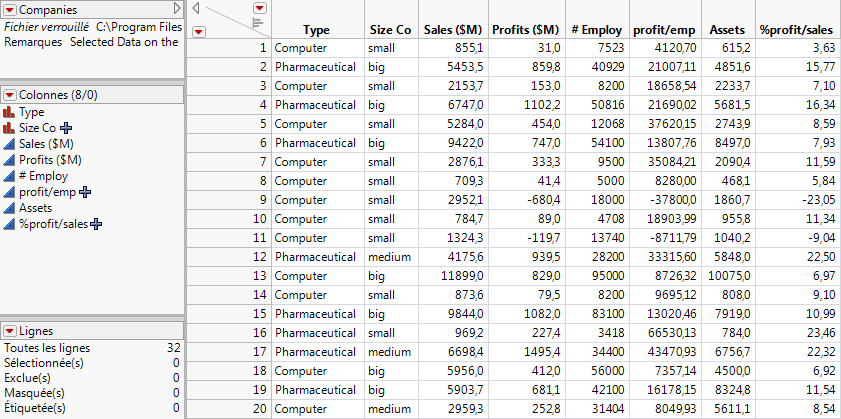Click the Exclue(s) row count entry
This screenshot has height=419, width=841.
pyautogui.click(x=27, y=378)
